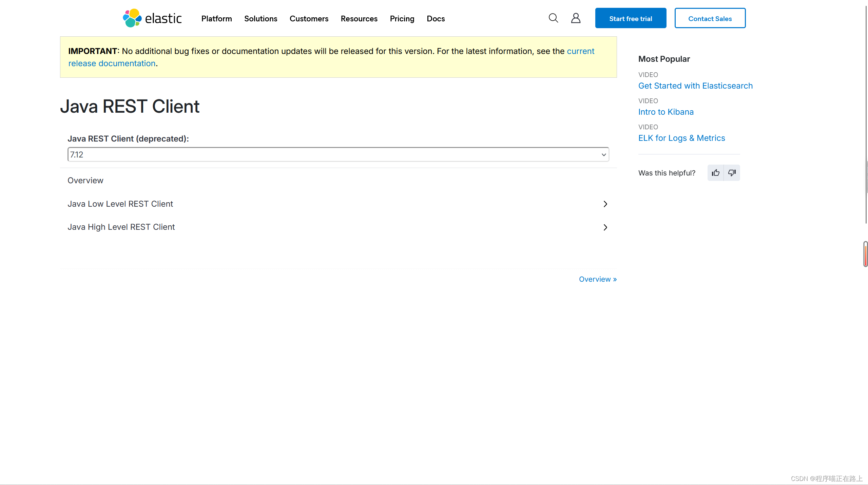Open the search magnifier icon
868x485 pixels.
(x=553, y=18)
